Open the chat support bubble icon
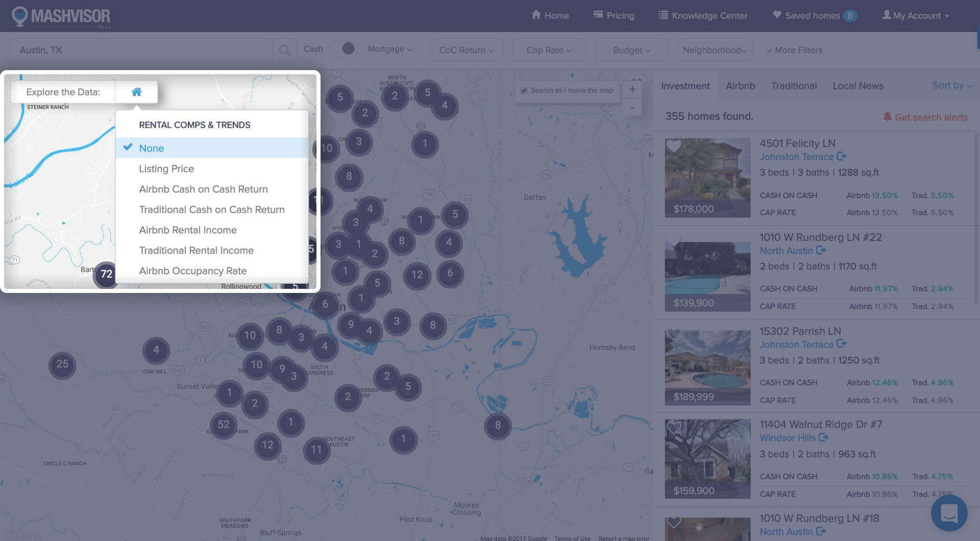The image size is (980, 541). [948, 513]
